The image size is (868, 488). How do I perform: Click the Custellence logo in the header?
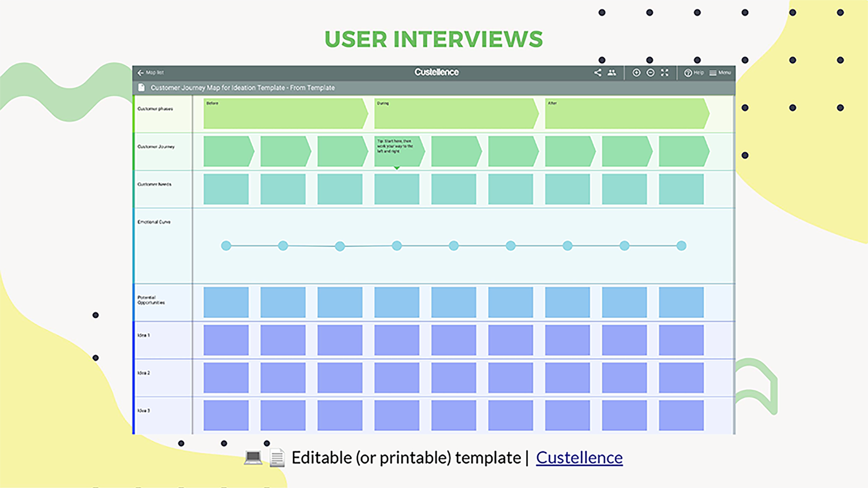(x=436, y=72)
